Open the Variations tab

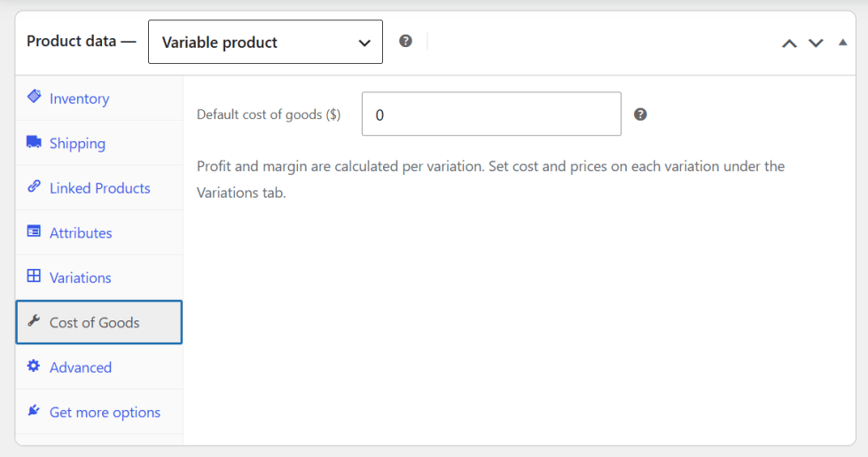99,278
